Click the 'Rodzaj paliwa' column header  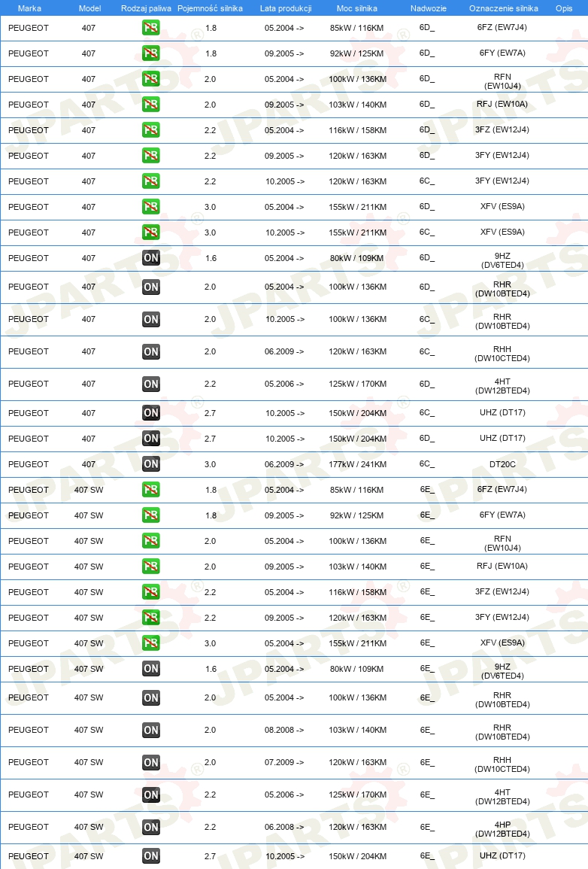[x=146, y=8]
